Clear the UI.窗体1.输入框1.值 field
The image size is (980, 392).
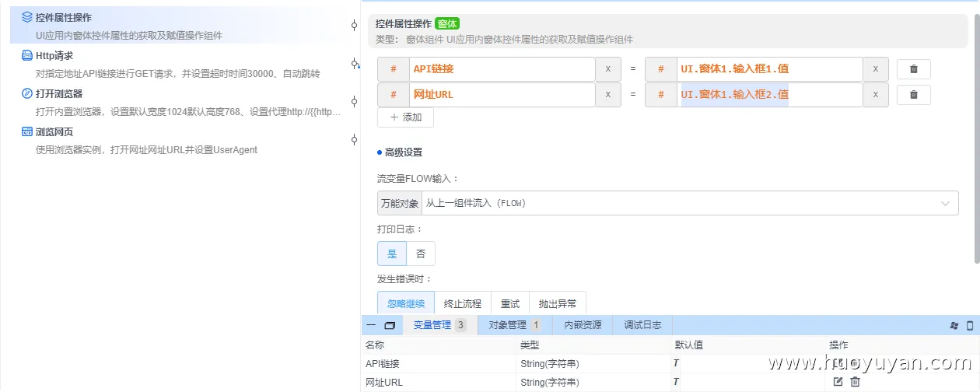pyautogui.click(x=876, y=69)
